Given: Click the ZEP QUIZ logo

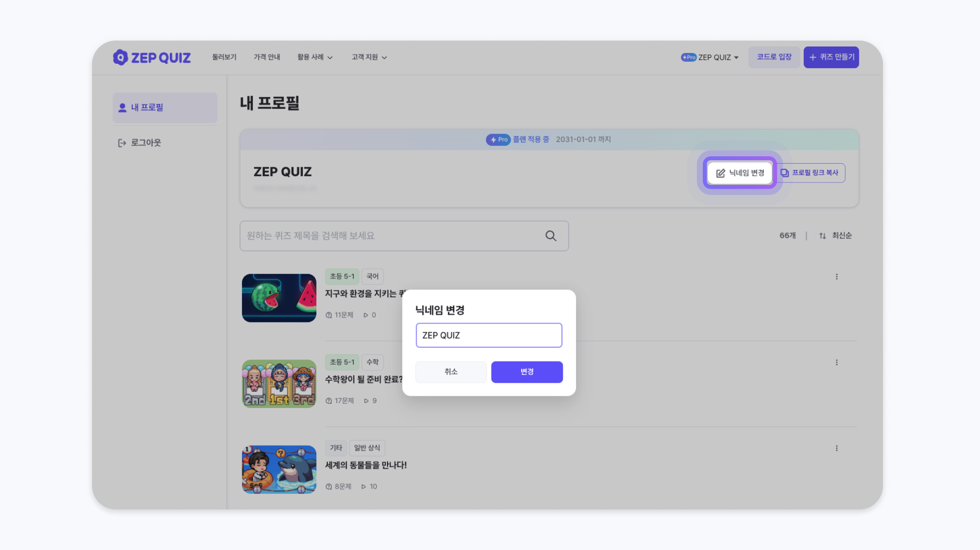Looking at the screenshot, I should [151, 57].
